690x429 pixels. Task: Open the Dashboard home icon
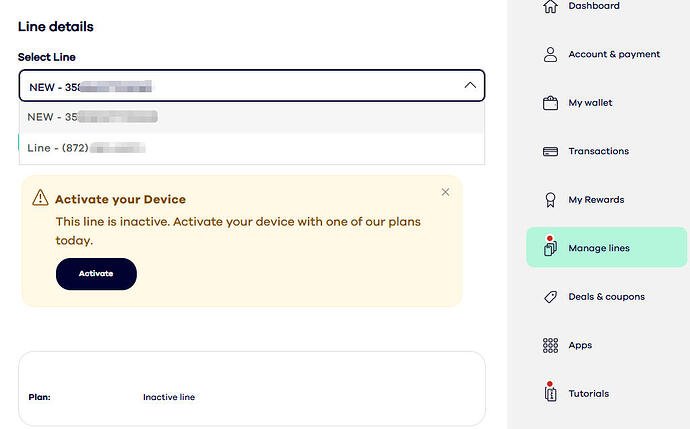[550, 7]
